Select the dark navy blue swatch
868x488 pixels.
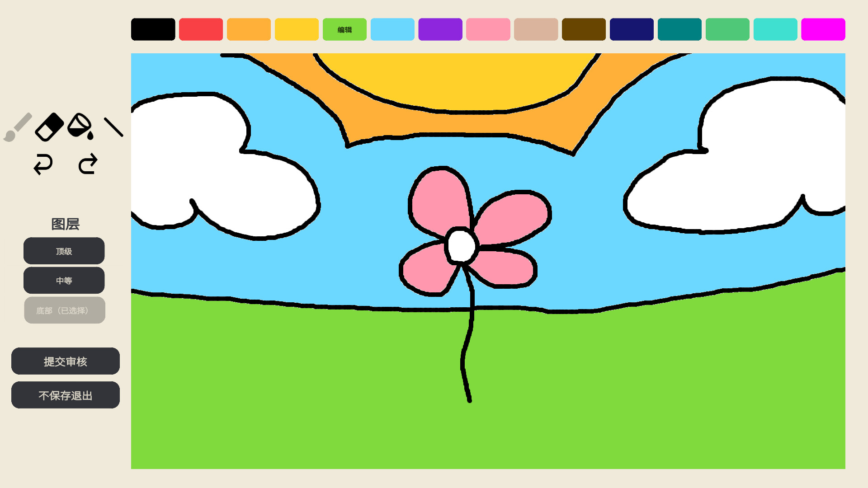click(x=632, y=30)
